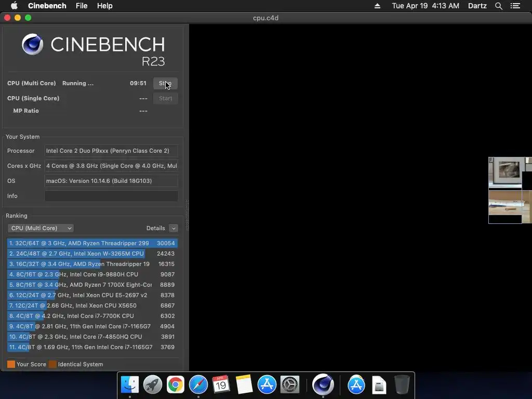This screenshot has width=532, height=399.
Task: Click the Processor field
Action: [x=111, y=151]
